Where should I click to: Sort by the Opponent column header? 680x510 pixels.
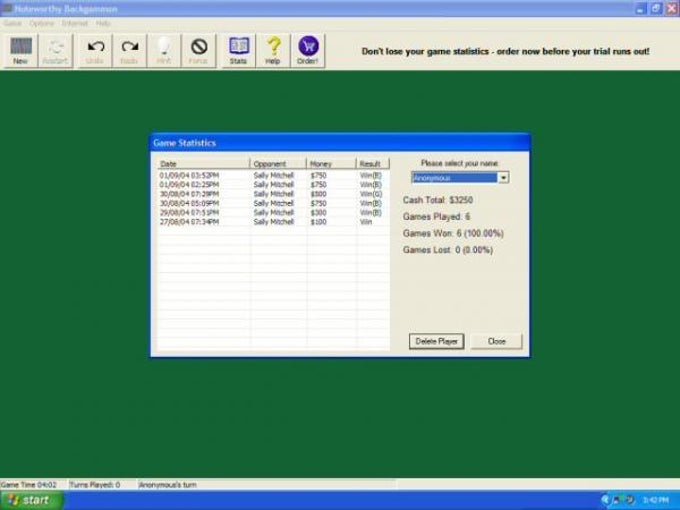click(278, 163)
